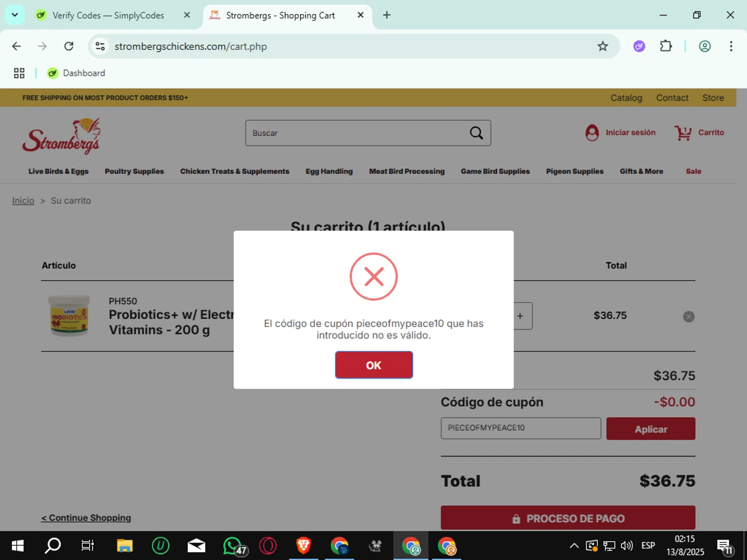Open the Live Birds & Eggs menu
This screenshot has height=560, width=747.
58,171
